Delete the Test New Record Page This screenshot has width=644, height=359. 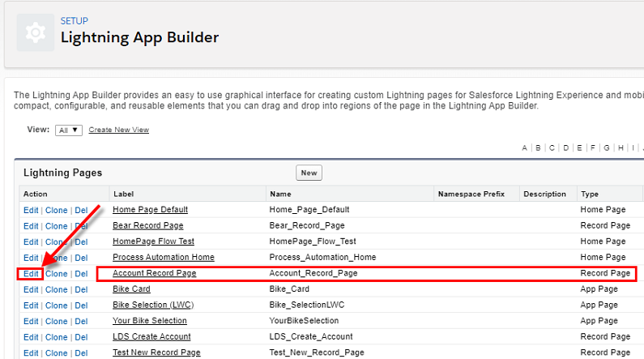point(81,353)
